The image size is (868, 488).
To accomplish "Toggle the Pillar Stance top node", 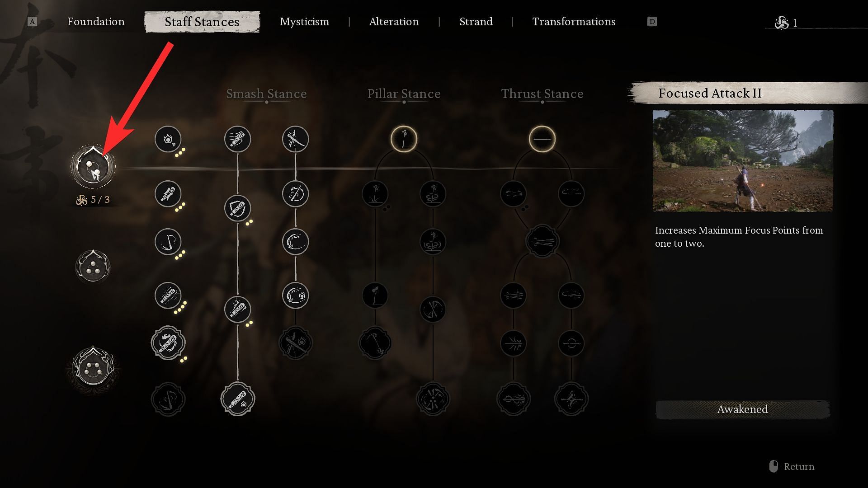I will pos(403,139).
